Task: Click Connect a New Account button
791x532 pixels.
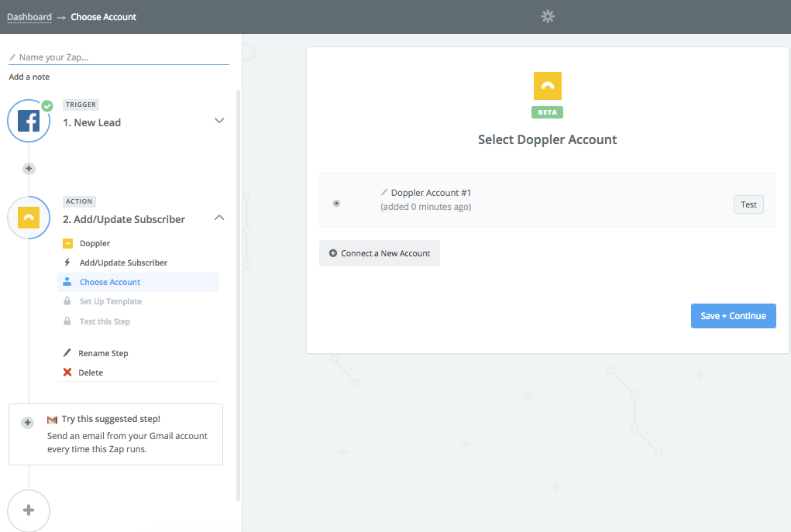Action: coord(380,253)
